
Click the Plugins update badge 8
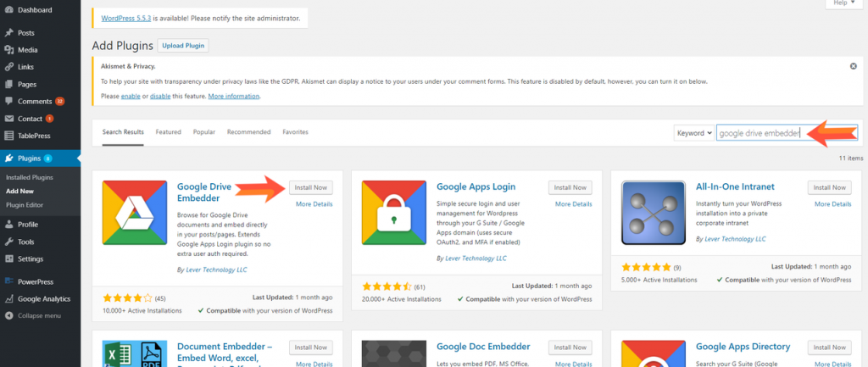click(47, 158)
